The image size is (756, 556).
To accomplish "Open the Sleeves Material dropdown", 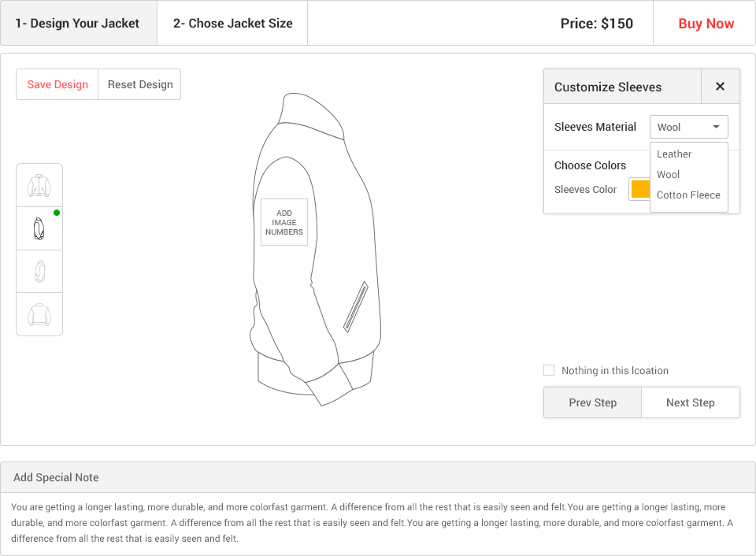I will click(688, 127).
